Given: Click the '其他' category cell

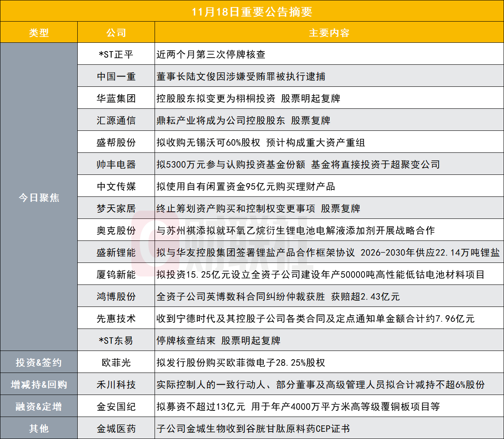Looking at the screenshot, I should (x=39, y=429).
